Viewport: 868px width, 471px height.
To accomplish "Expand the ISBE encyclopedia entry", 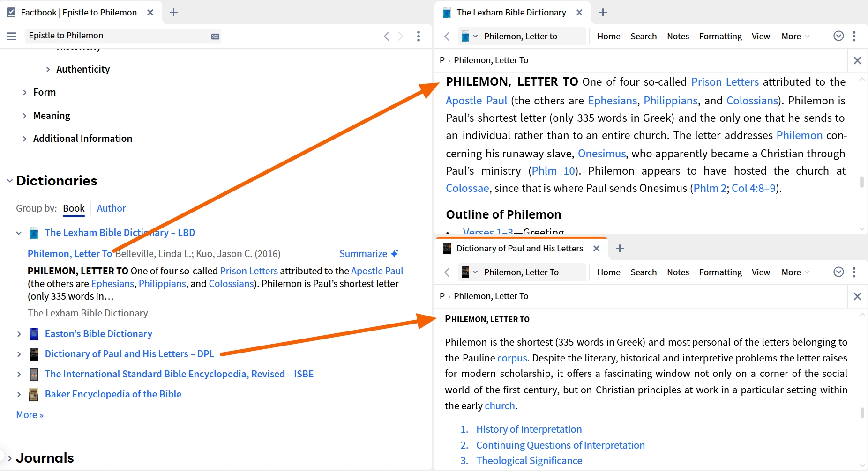I will (x=19, y=374).
